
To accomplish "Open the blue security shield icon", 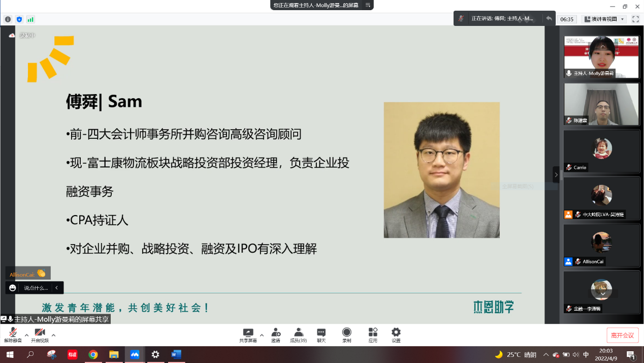I will pyautogui.click(x=19, y=19).
